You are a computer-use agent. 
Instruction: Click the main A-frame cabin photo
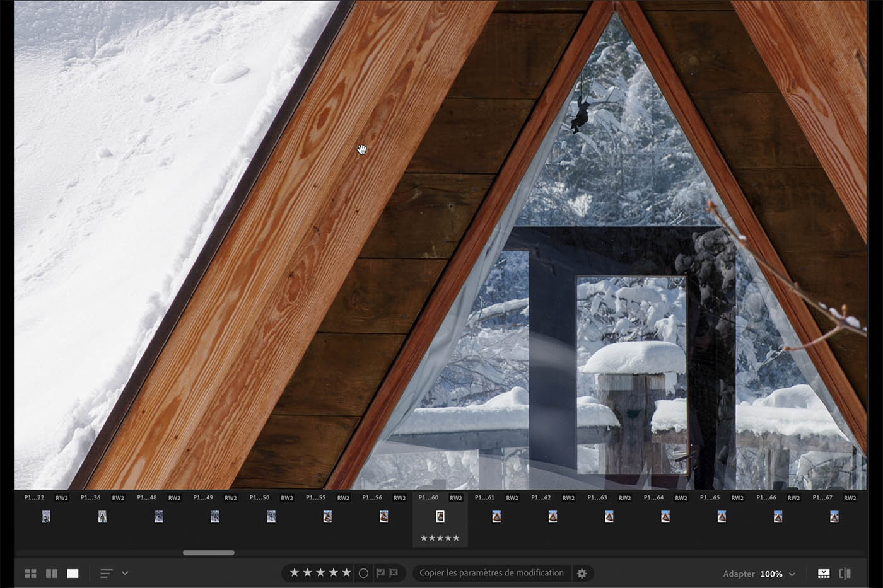(x=440, y=245)
